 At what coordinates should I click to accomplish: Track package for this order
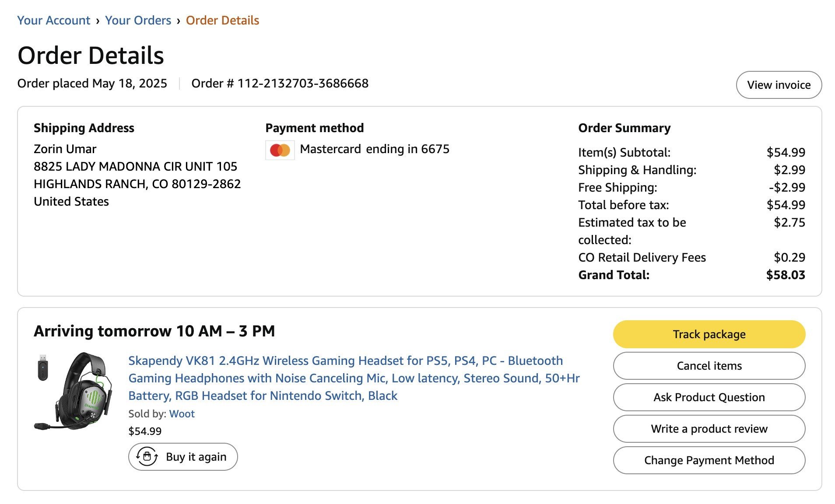[709, 334]
